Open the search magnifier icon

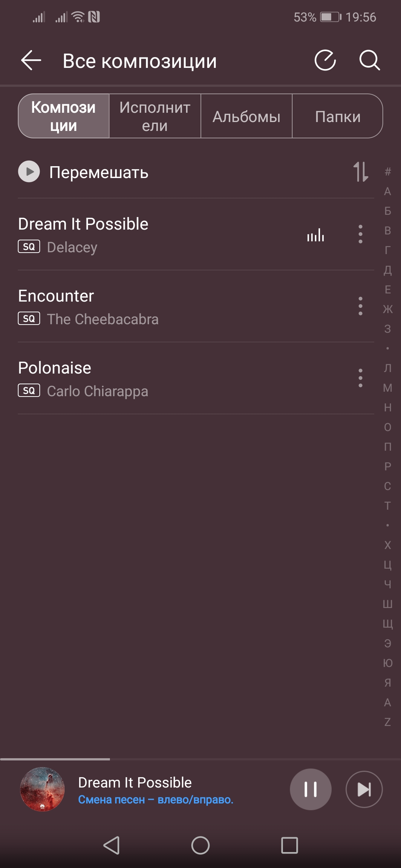pos(369,60)
